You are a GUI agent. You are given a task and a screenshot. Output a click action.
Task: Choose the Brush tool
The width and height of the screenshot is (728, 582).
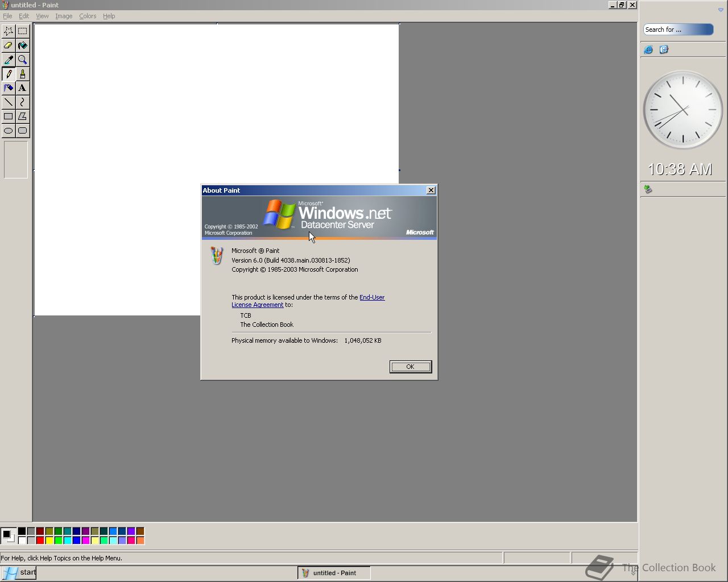(x=22, y=74)
